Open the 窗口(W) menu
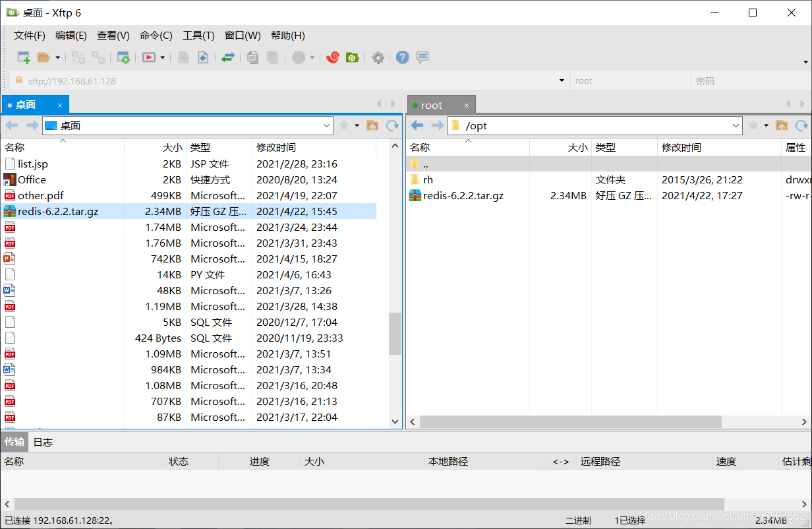Viewport: 812px width, 529px height. coord(243,36)
